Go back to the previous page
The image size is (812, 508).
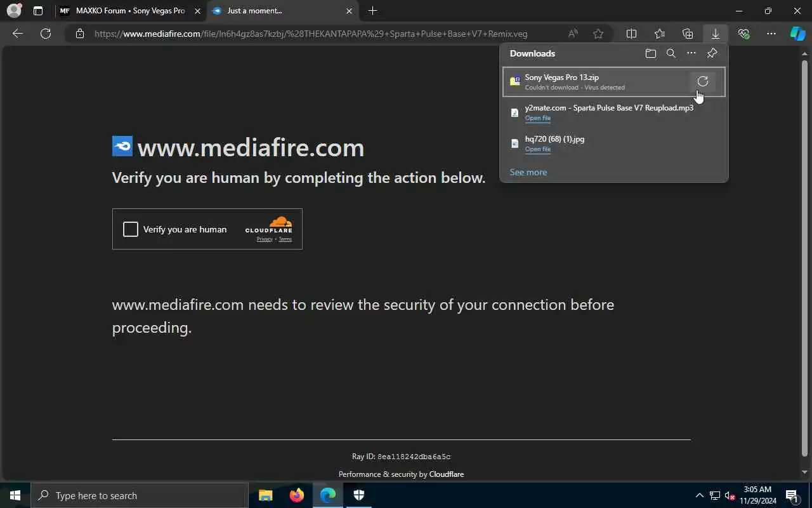point(18,34)
